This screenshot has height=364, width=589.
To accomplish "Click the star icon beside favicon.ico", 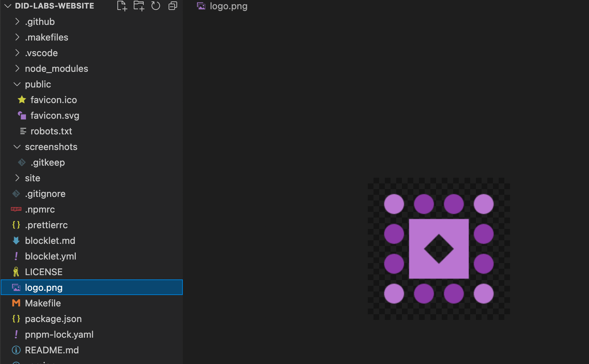I will pos(22,100).
